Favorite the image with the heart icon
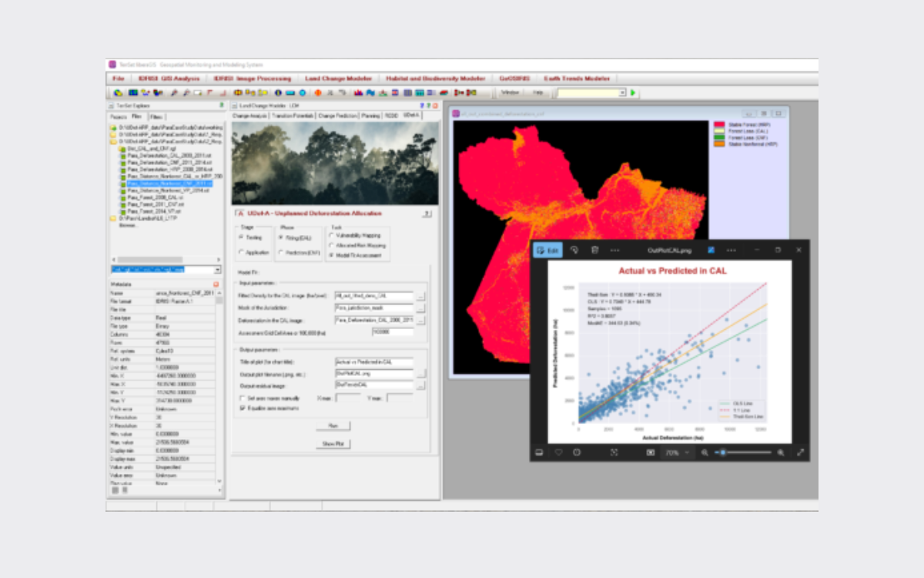The width and height of the screenshot is (924, 578). [558, 453]
